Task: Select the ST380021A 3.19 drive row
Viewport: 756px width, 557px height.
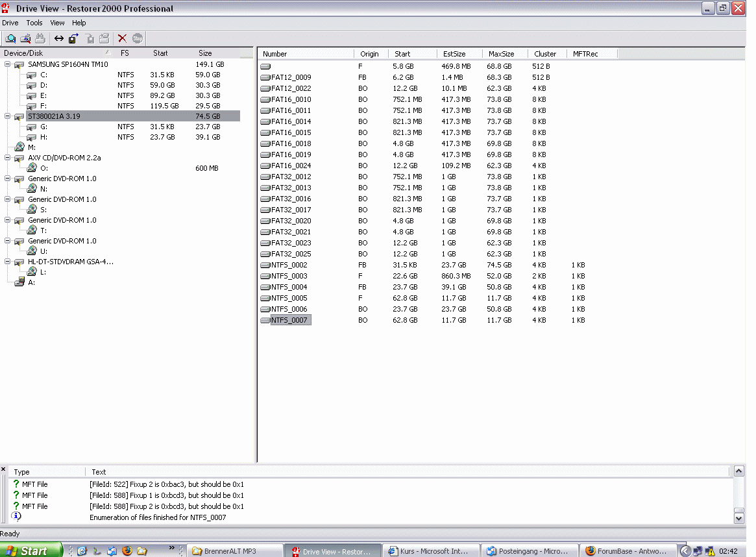Action: [x=133, y=116]
